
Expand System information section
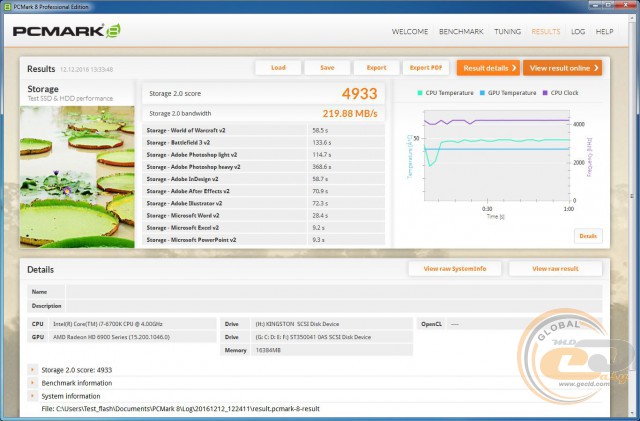coord(33,396)
